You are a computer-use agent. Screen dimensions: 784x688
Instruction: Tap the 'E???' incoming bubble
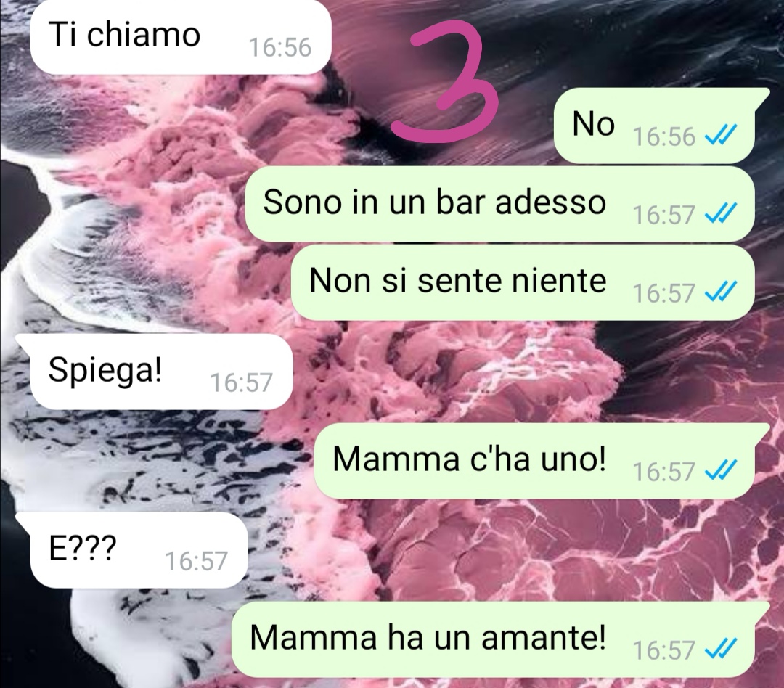click(x=131, y=550)
